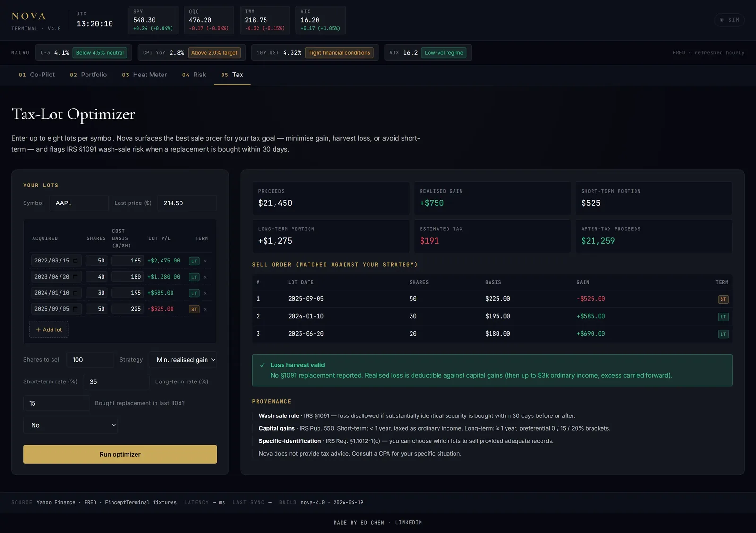Remove the 2022/03/15 lot row
The width and height of the screenshot is (756, 533).
(205, 261)
